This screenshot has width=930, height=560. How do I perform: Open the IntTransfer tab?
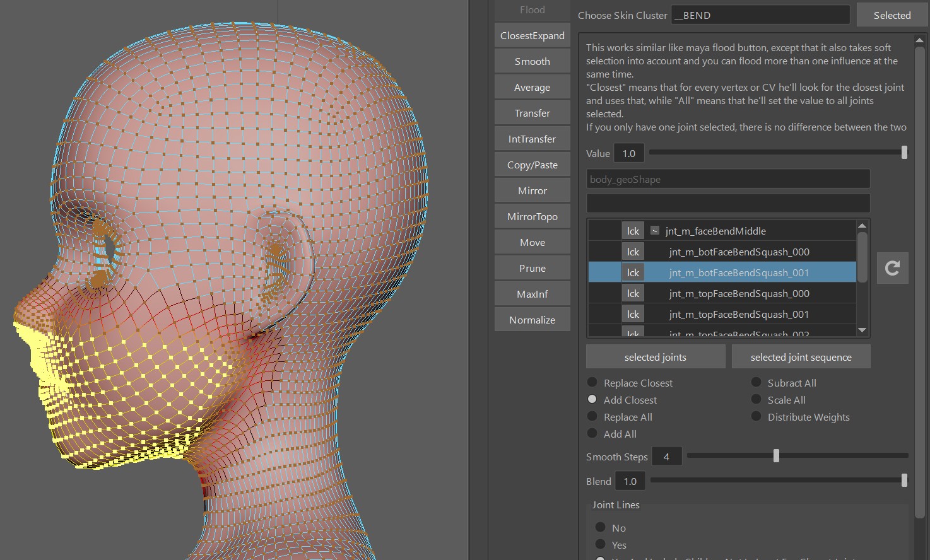pos(532,139)
